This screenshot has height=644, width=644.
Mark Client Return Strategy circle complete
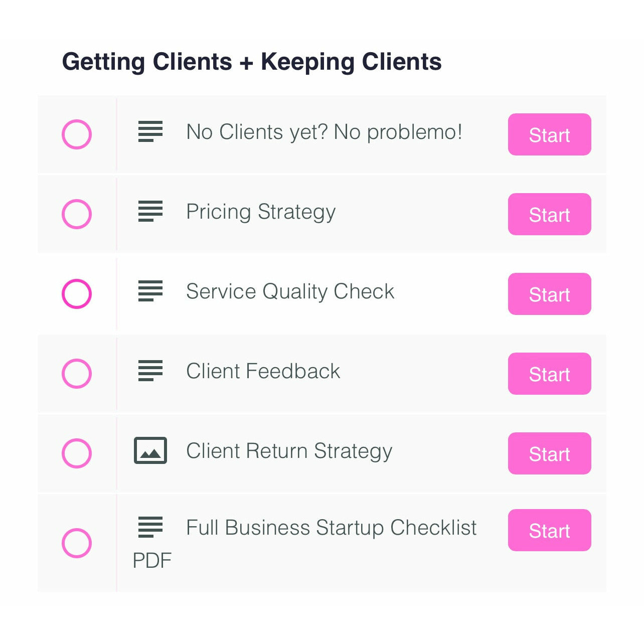tap(77, 453)
